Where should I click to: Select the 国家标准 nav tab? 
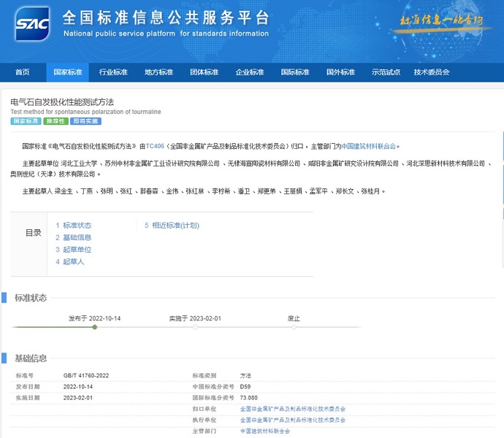point(67,72)
